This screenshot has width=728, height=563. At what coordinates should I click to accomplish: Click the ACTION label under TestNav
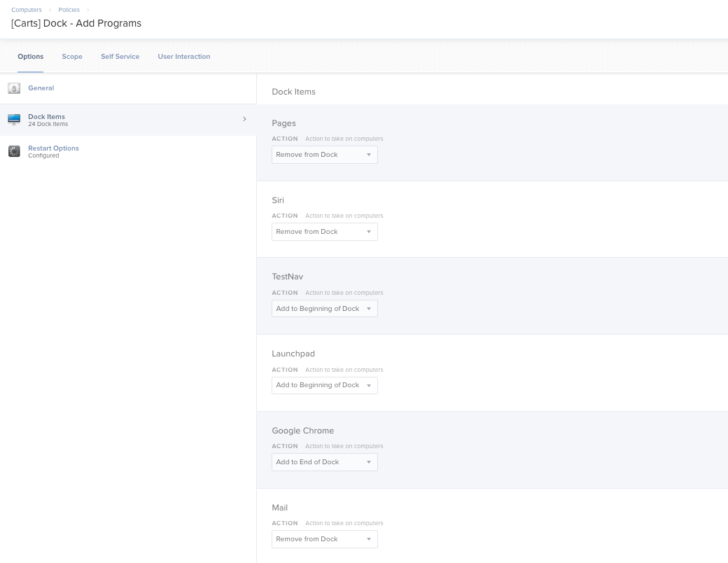click(x=285, y=293)
